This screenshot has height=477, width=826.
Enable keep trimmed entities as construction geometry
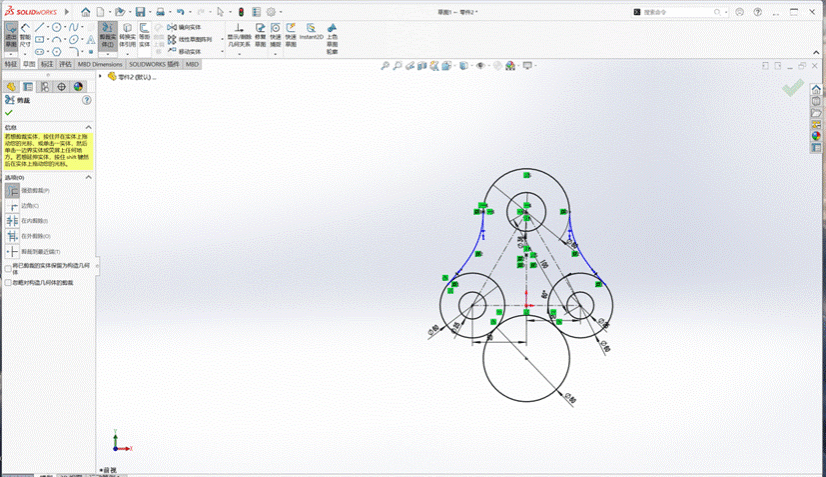[x=9, y=268]
